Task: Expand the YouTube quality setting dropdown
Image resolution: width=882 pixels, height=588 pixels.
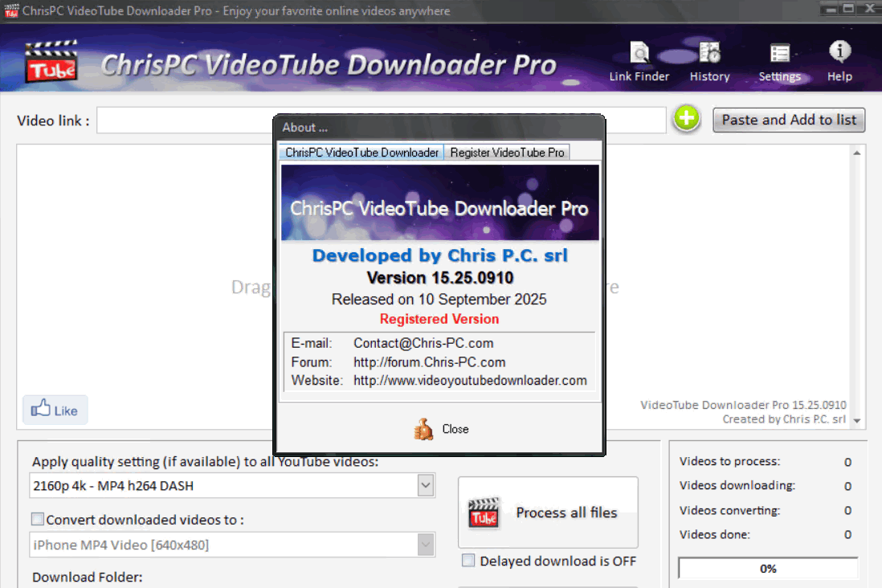Action: [426, 485]
